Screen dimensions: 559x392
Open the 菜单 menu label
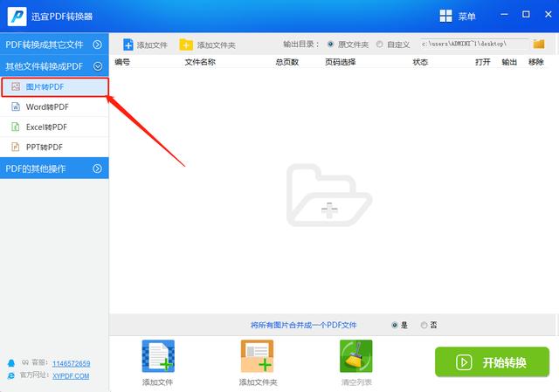click(x=466, y=17)
